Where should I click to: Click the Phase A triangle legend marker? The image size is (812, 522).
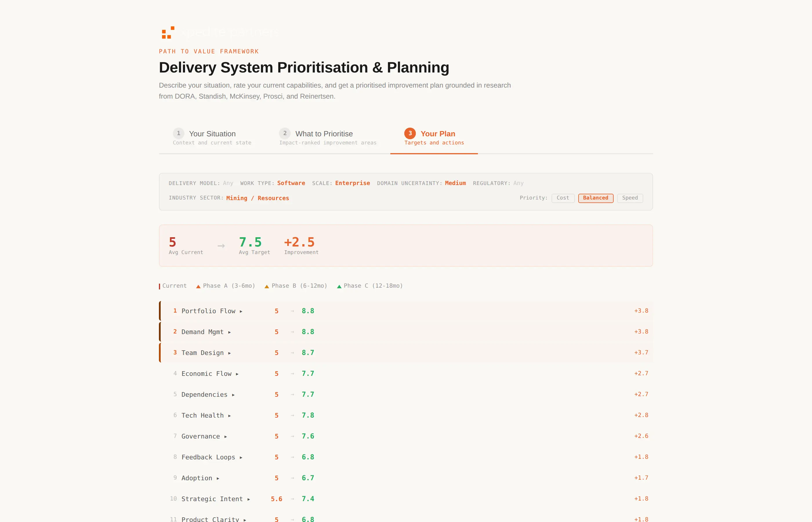(x=198, y=286)
